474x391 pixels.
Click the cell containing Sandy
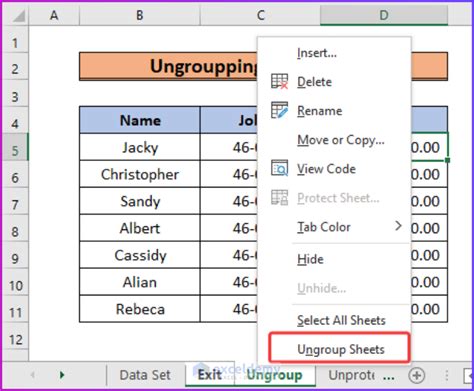[x=140, y=201]
